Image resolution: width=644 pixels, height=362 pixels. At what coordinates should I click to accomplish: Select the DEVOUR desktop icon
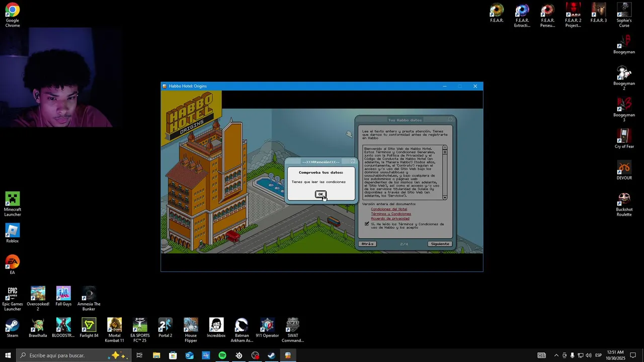(x=624, y=170)
